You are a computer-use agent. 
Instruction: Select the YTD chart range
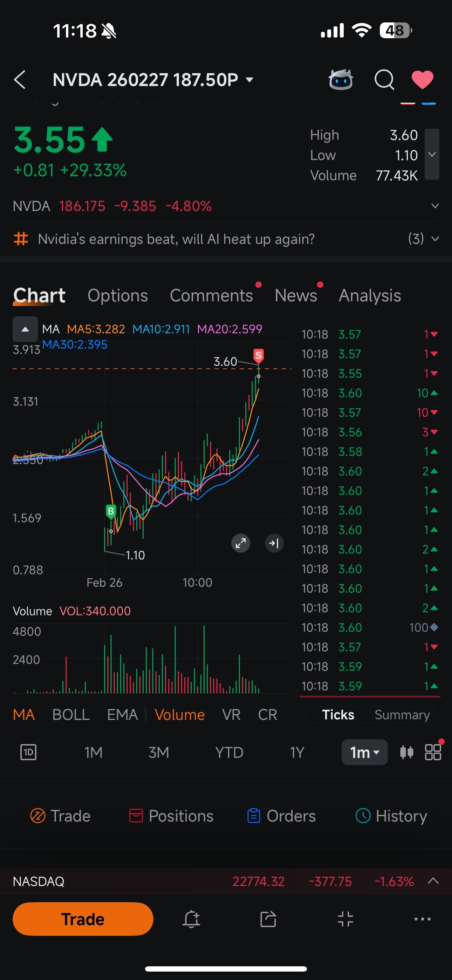[229, 752]
